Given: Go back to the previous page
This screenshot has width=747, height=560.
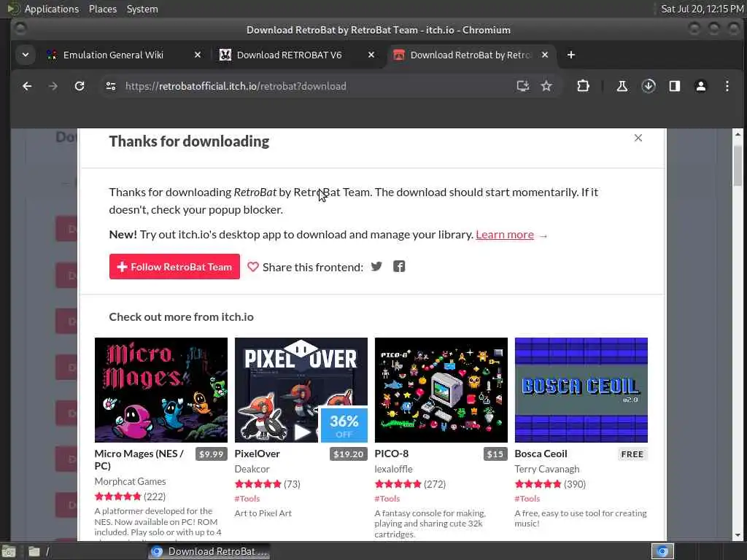Looking at the screenshot, I should 27,86.
